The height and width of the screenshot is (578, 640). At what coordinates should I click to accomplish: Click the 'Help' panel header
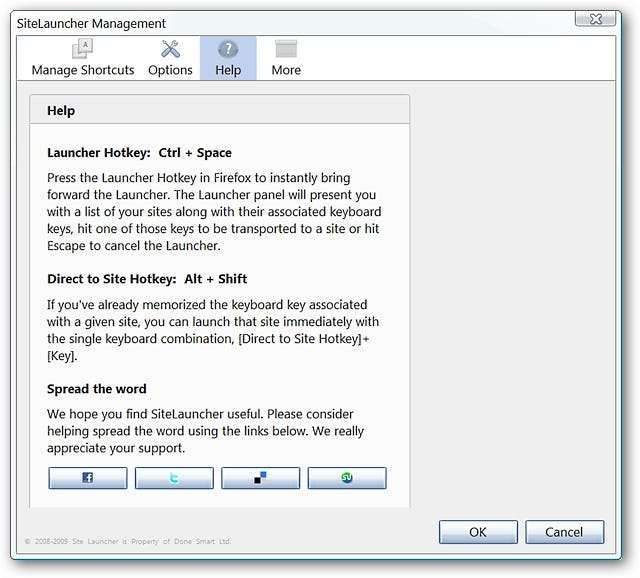220,110
